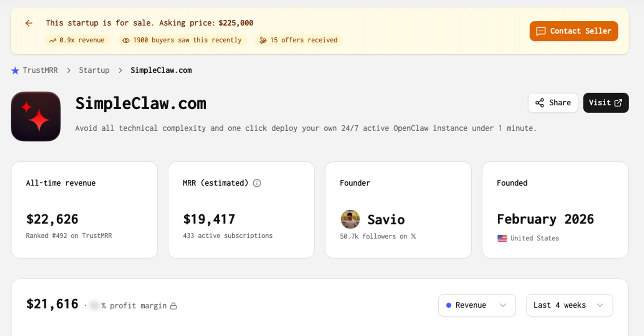Click the 15 offers received badge
The width and height of the screenshot is (644, 336).
click(299, 40)
